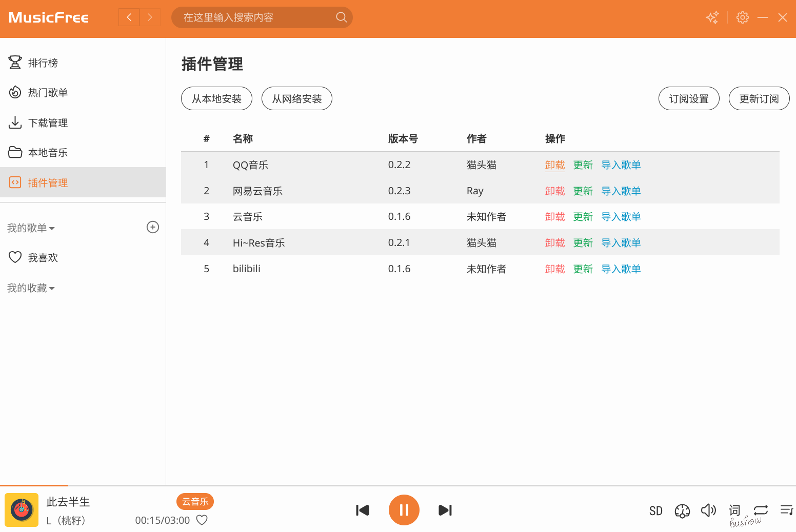The image size is (796, 532).
Task: Skip to the previous track
Action: click(363, 510)
